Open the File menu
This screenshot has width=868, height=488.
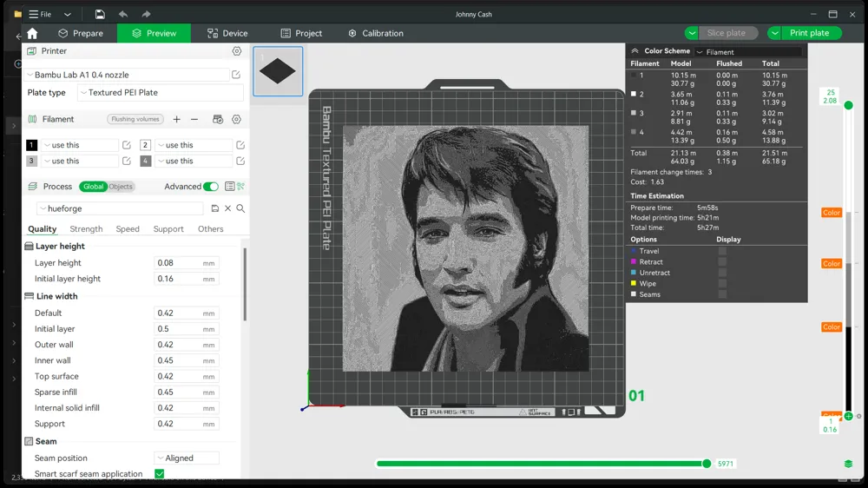41,14
